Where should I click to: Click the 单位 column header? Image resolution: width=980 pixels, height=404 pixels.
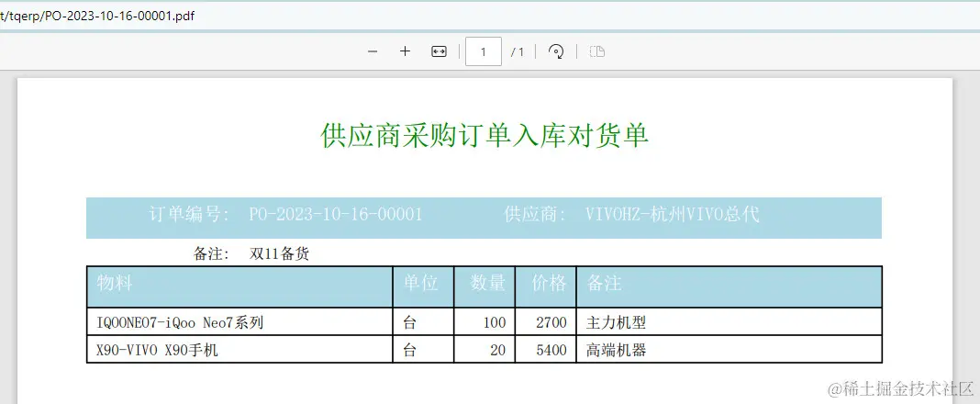pos(423,286)
